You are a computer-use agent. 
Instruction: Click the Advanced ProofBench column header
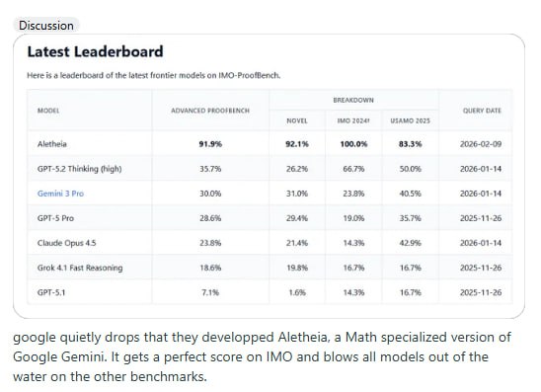pyautogui.click(x=210, y=111)
